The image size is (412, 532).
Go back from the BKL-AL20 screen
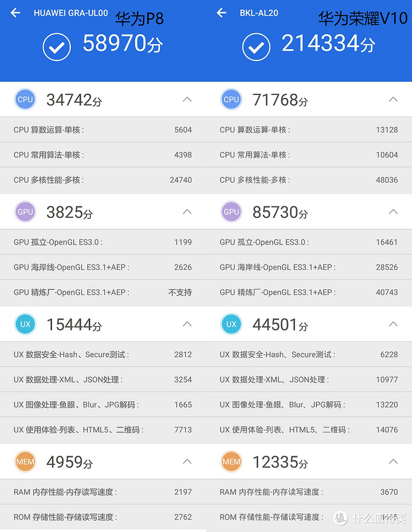[x=222, y=13]
